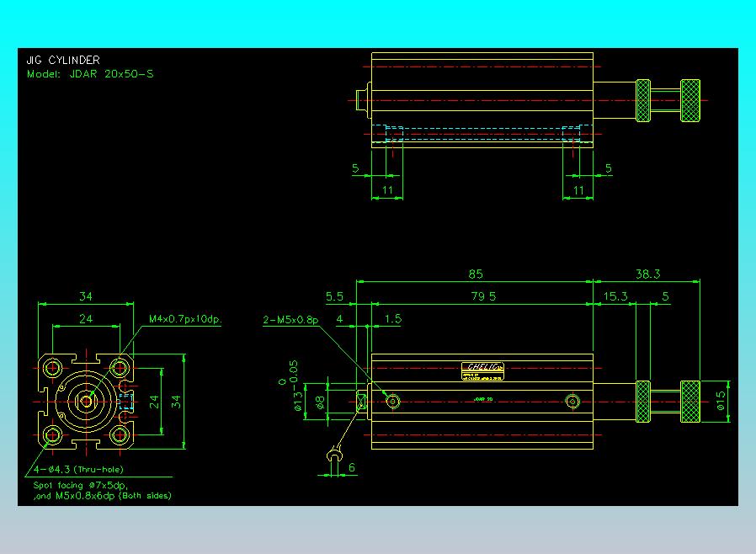Viewport: 756px width, 554px height.
Task: Select the ø13-0.05 tolerance dimension
Action: coord(294,386)
